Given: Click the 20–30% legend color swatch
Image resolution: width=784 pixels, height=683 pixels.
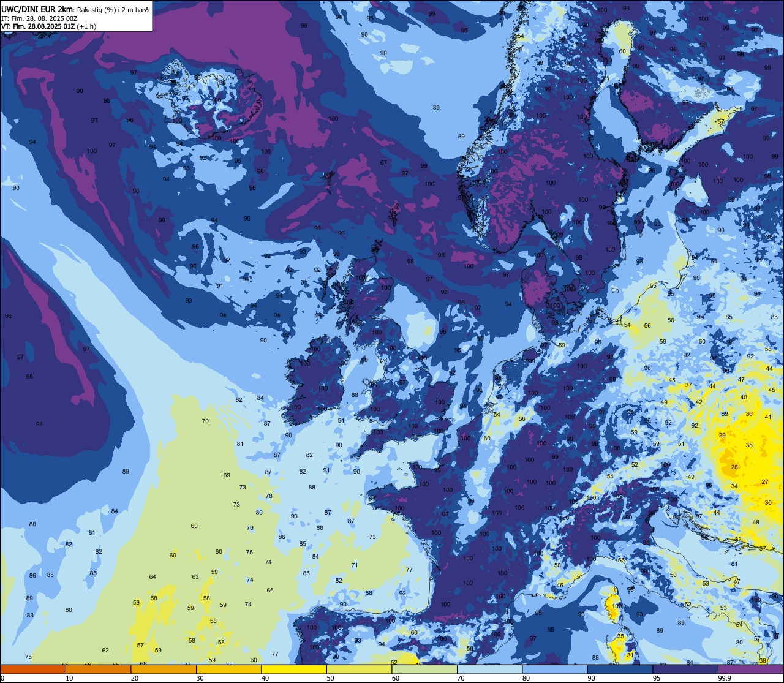Looking at the screenshot, I should (164, 670).
